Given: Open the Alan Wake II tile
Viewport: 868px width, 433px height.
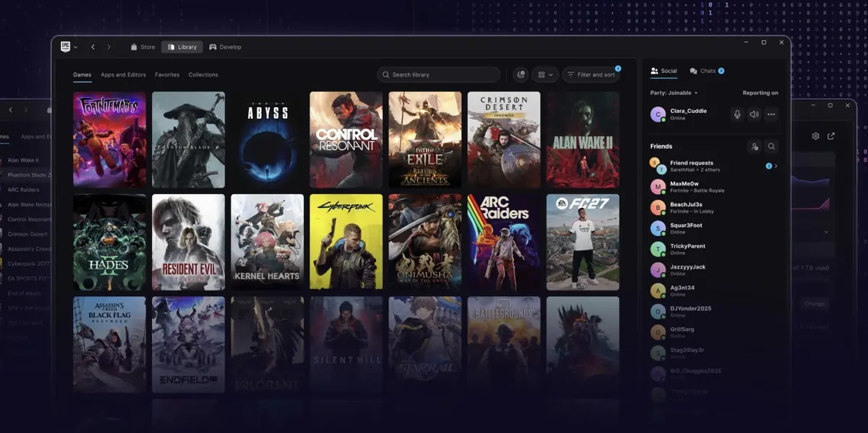Looking at the screenshot, I should [x=582, y=140].
